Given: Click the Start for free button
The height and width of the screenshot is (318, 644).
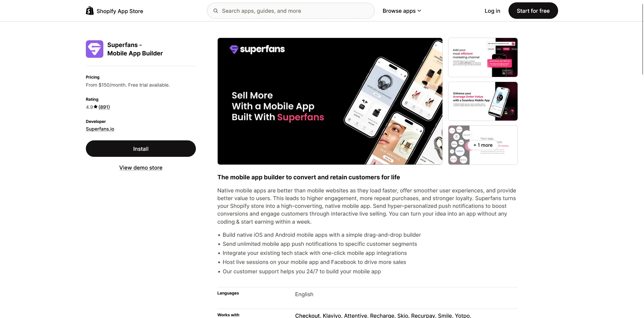Looking at the screenshot, I should tap(533, 11).
